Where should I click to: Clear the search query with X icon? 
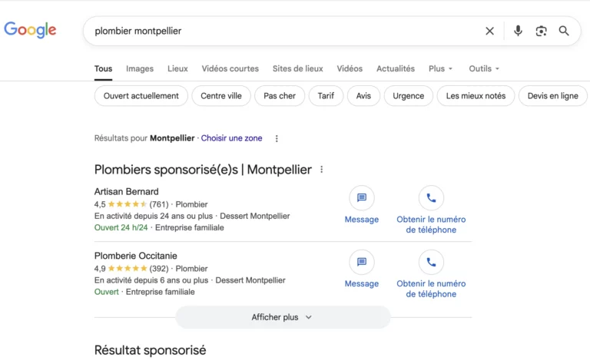489,31
